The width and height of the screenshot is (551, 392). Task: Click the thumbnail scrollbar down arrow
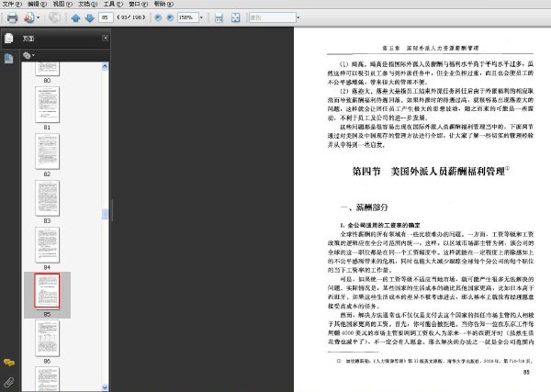tap(105, 387)
